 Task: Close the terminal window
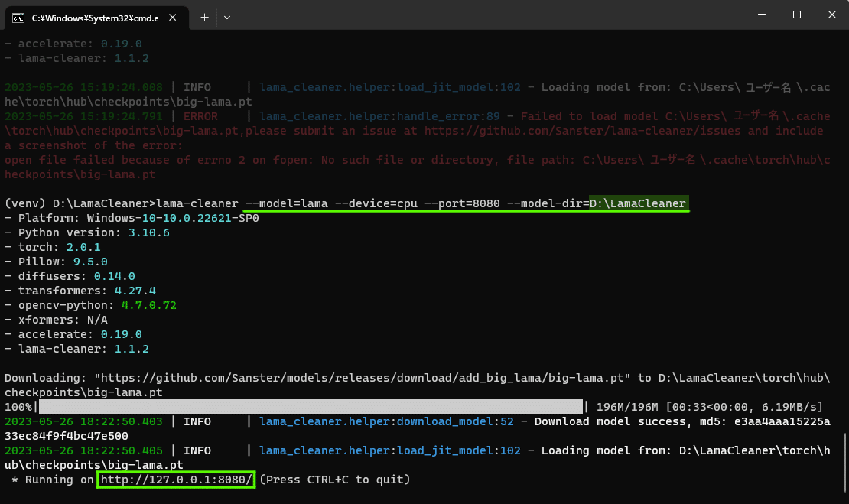pos(831,15)
